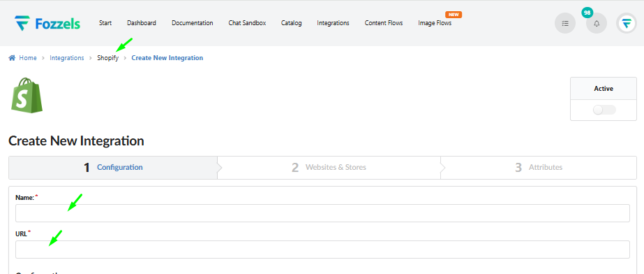Focus the Name input field
Viewport: 644px width, 274px height.
[x=322, y=213]
